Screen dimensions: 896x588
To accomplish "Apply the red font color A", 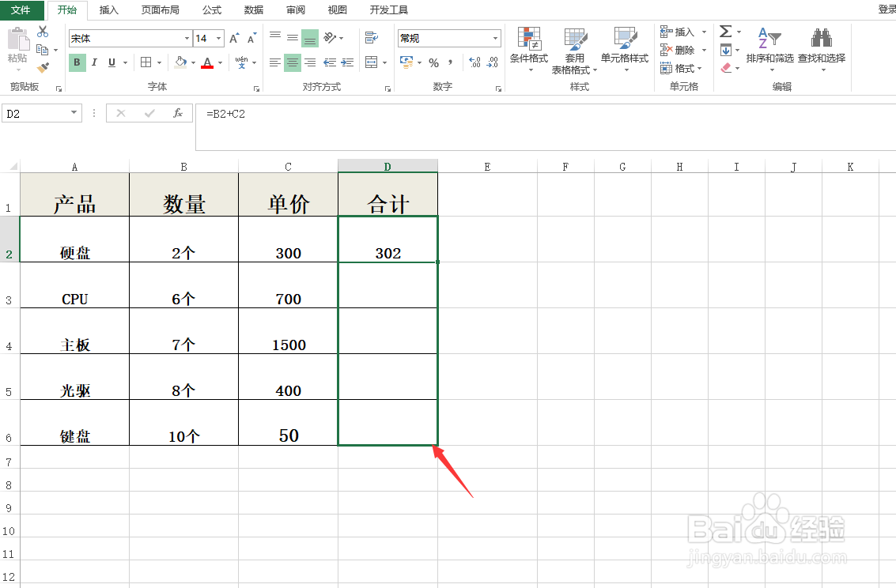I will (207, 62).
